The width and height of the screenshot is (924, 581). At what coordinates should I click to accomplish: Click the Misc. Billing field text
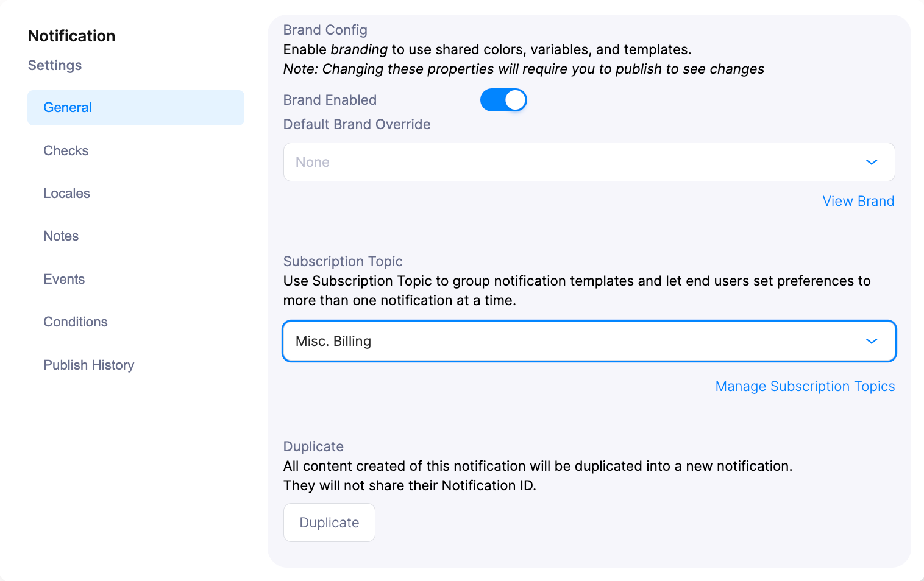click(333, 341)
